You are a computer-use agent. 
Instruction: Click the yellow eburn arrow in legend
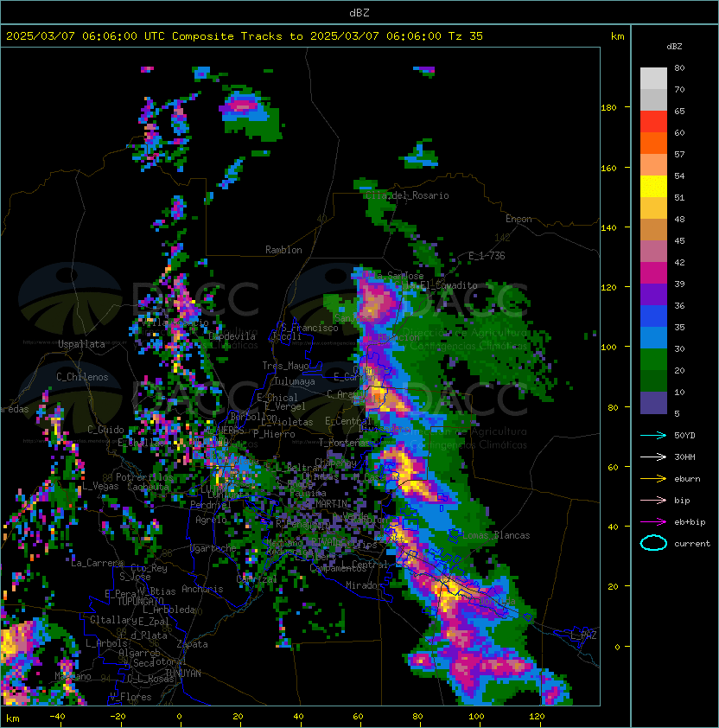point(653,479)
